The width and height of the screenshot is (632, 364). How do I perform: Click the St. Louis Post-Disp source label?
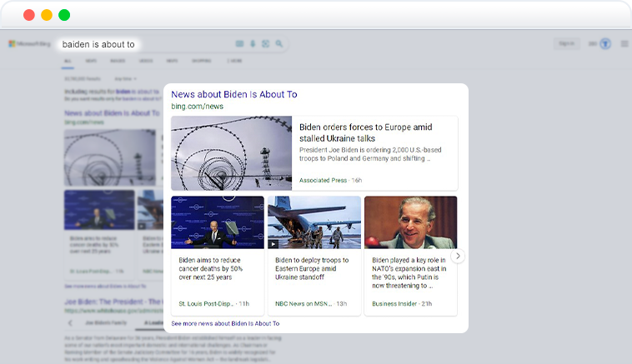(x=206, y=303)
